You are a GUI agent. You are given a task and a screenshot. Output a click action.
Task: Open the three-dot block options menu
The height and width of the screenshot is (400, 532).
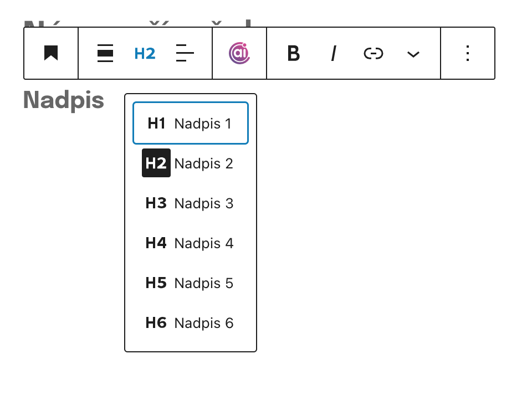pyautogui.click(x=468, y=53)
